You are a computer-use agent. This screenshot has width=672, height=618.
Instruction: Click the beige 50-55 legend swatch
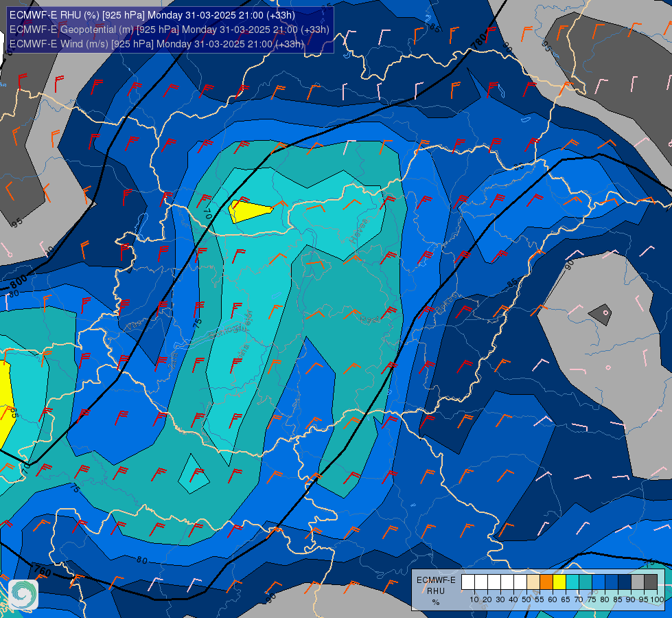533,582
